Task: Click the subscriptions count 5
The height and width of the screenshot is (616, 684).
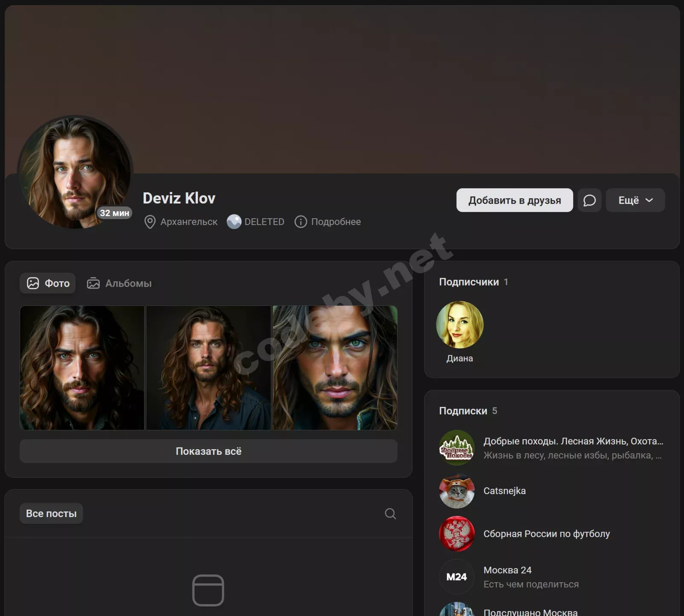Action: click(495, 411)
